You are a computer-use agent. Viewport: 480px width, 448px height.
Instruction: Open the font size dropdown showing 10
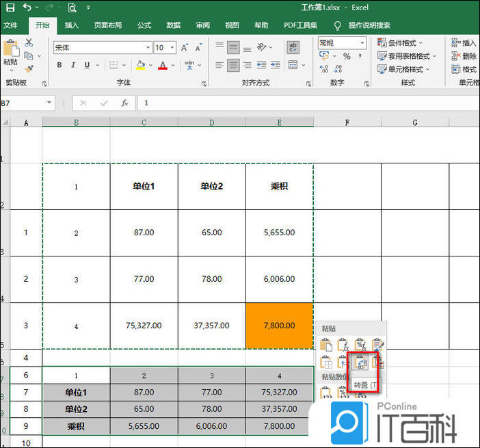(x=172, y=47)
